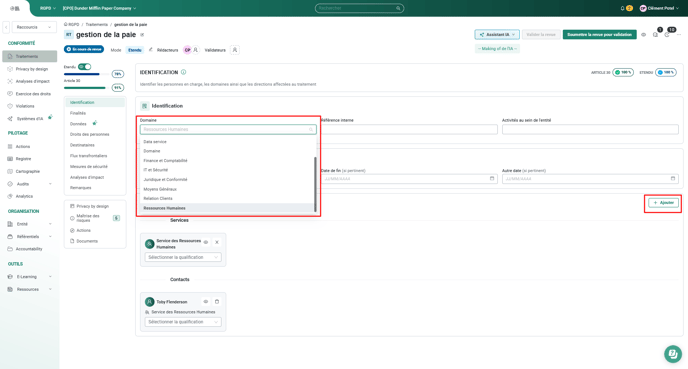Click the Ajouter button

point(663,203)
